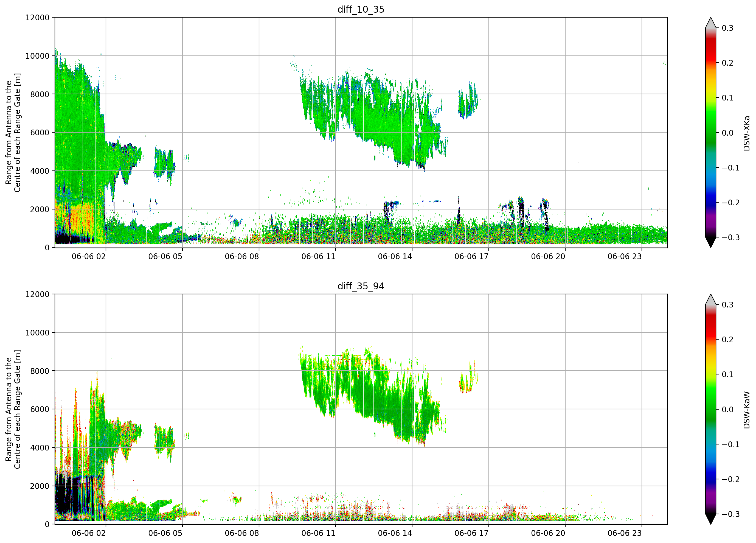The width and height of the screenshot is (756, 543).
Task: Click '06-06 11' x-tick under diff_10_35 plot
Action: point(318,256)
